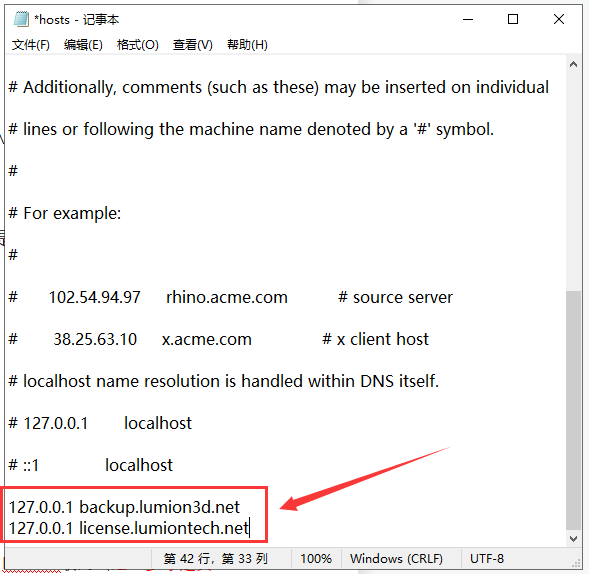Open the 格式(O) menu
The height and width of the screenshot is (574, 589).
click(137, 45)
